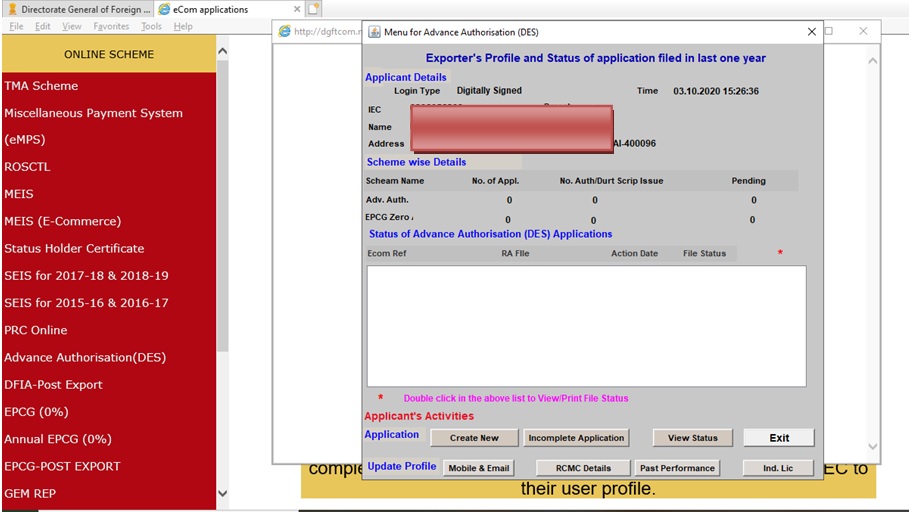909x512 pixels.
Task: Click the RA File column header
Action: point(515,253)
